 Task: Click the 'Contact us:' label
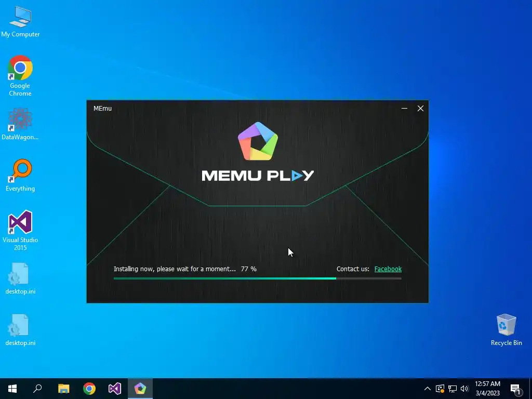[x=353, y=269]
